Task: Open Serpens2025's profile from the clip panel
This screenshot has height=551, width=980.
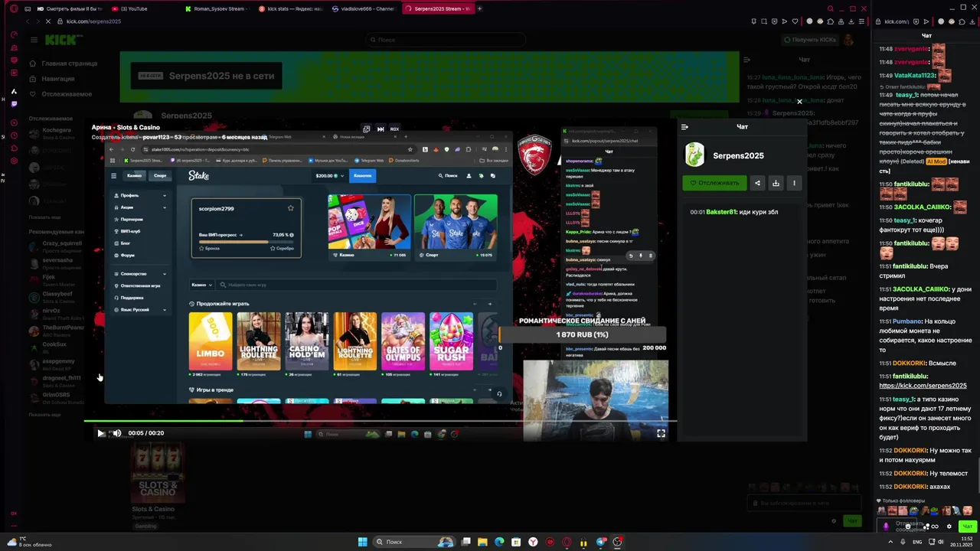Action: pyautogui.click(x=738, y=155)
